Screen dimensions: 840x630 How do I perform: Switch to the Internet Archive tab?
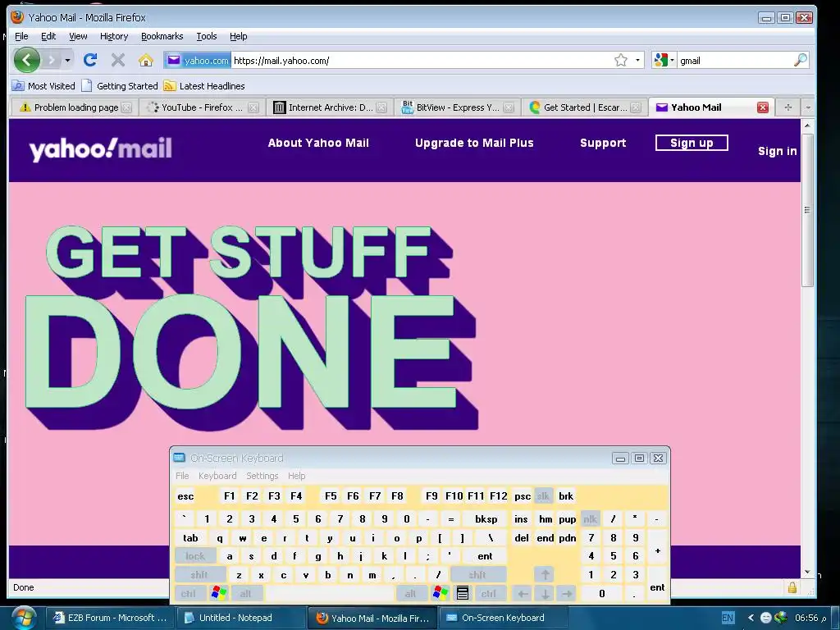(330, 107)
